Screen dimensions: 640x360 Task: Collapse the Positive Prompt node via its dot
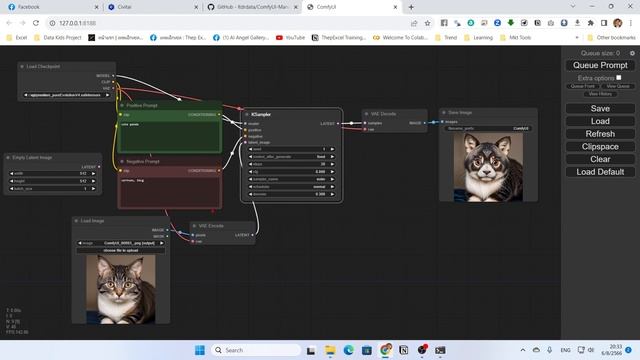point(122,105)
